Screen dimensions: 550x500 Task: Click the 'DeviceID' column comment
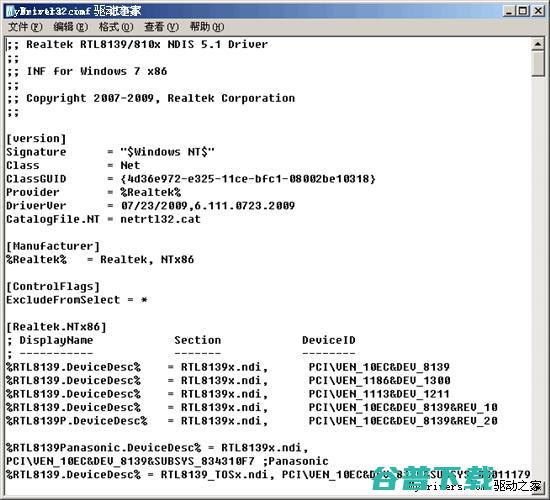click(x=329, y=340)
